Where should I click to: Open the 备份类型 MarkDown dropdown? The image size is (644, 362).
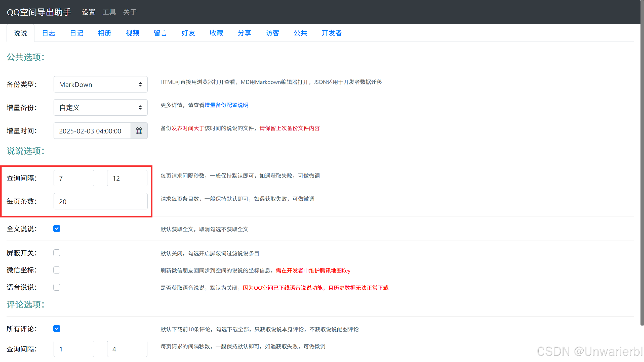point(100,84)
